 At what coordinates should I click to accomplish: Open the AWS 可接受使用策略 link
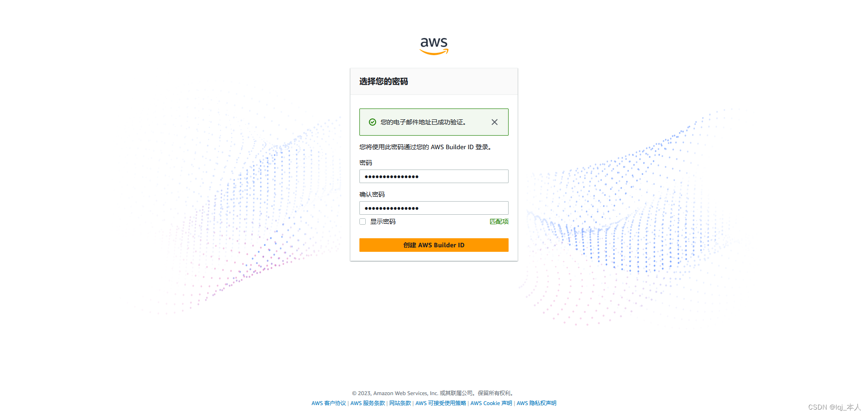[441, 403]
